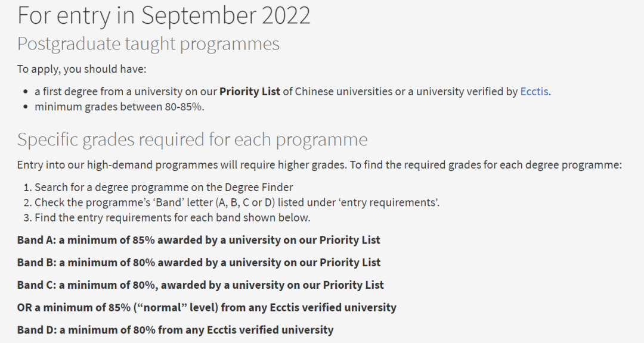
Task: Click the "OR a minimum of 85%" line
Action: pos(206,307)
